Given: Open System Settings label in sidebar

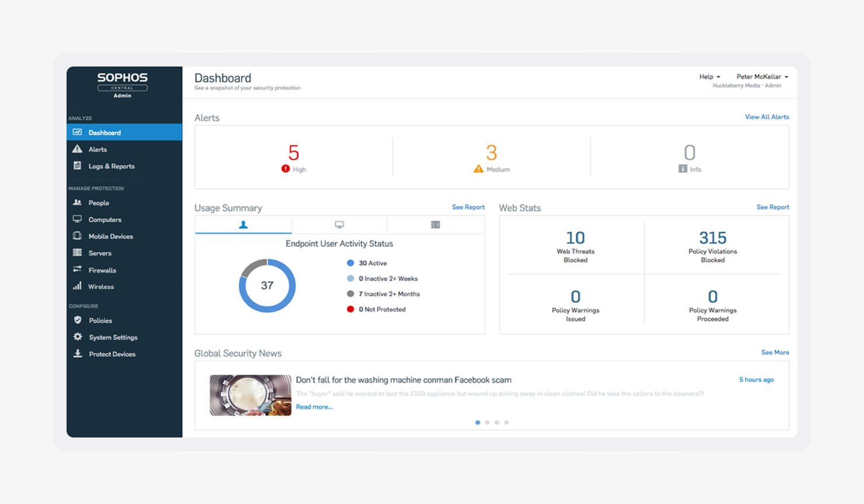Looking at the screenshot, I should click(x=113, y=337).
